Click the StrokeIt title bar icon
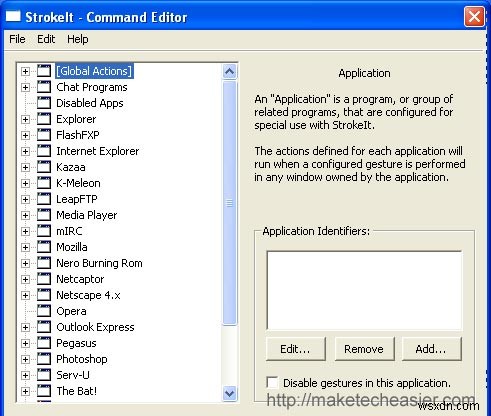491x416 pixels. pyautogui.click(x=13, y=16)
